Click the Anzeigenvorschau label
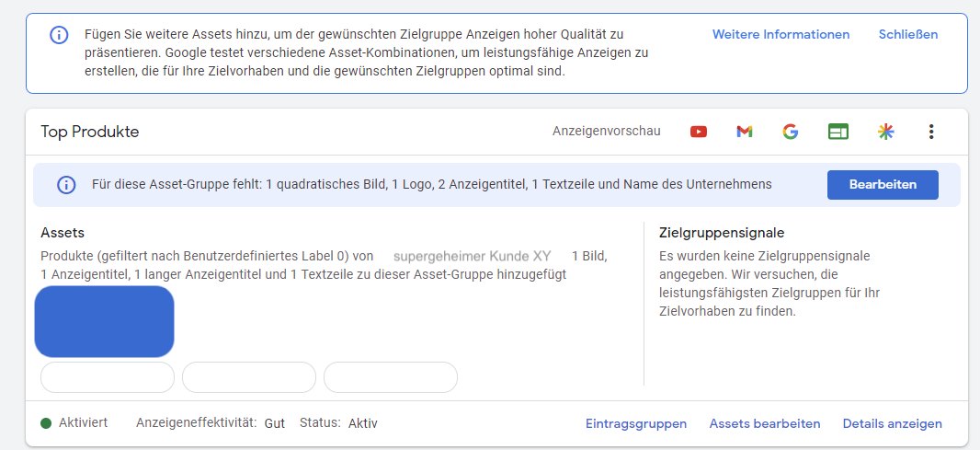Viewport: 980px width, 450px height. coord(606,132)
